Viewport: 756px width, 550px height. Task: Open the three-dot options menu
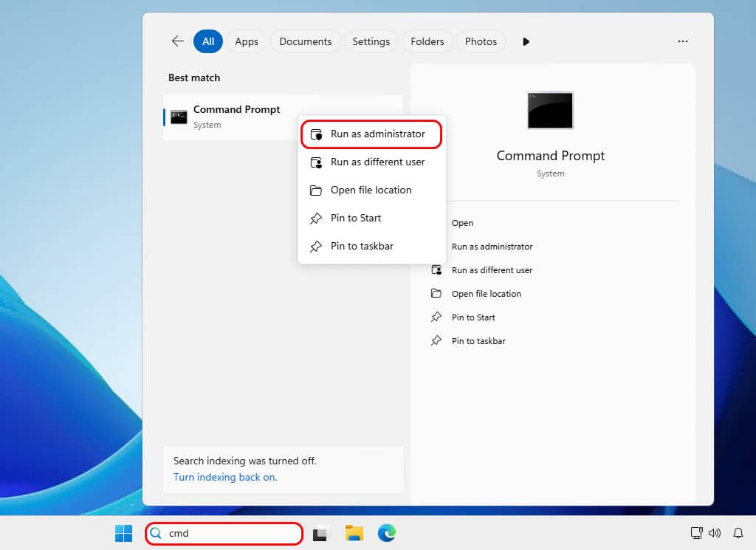(682, 41)
